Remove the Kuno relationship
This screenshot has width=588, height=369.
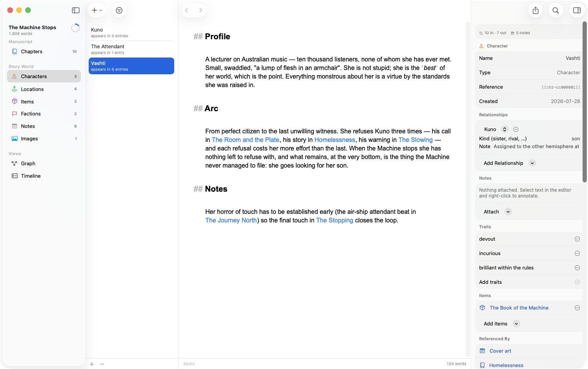point(516,129)
